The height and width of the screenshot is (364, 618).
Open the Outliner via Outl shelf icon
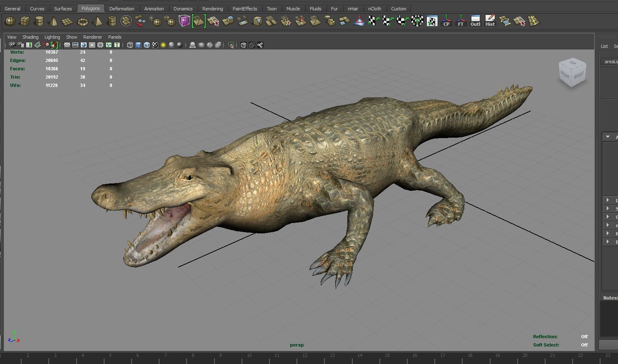(x=475, y=21)
